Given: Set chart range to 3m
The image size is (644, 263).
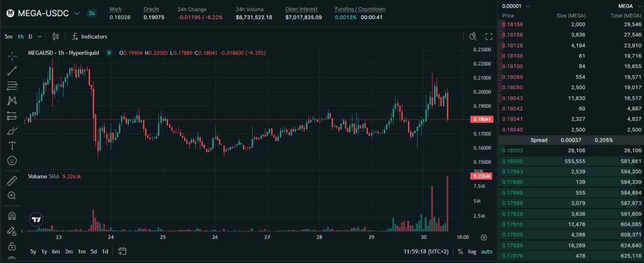Looking at the screenshot, I should pos(69,251).
